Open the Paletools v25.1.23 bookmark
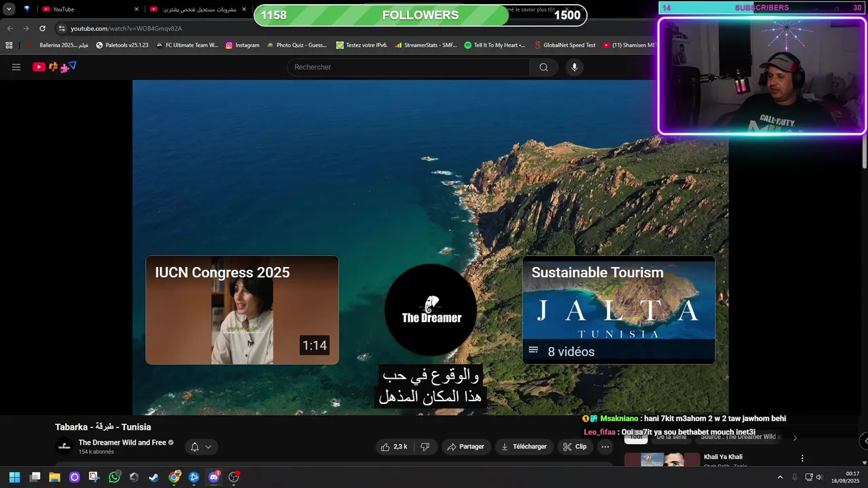 [122, 45]
